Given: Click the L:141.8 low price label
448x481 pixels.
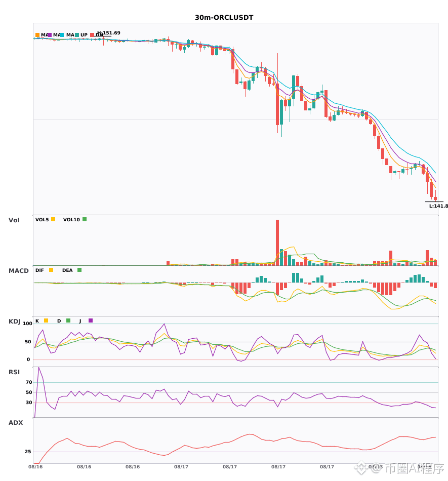Looking at the screenshot, I should [x=438, y=206].
